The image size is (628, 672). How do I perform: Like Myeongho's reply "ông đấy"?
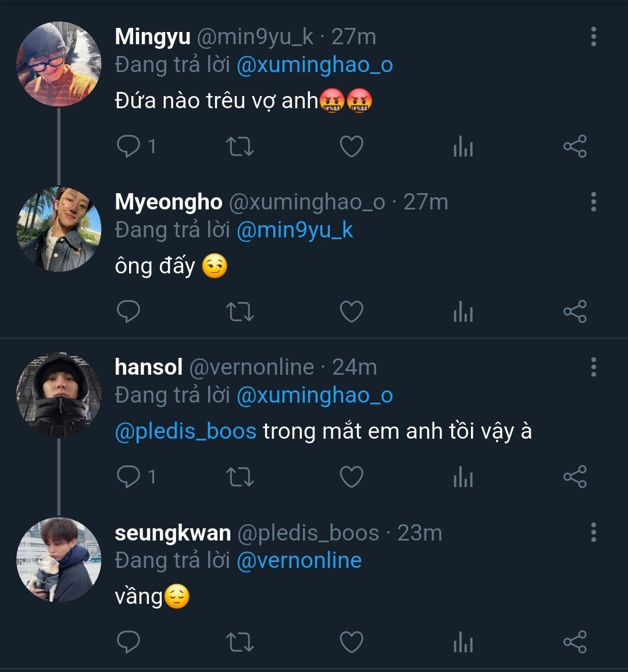point(351,312)
